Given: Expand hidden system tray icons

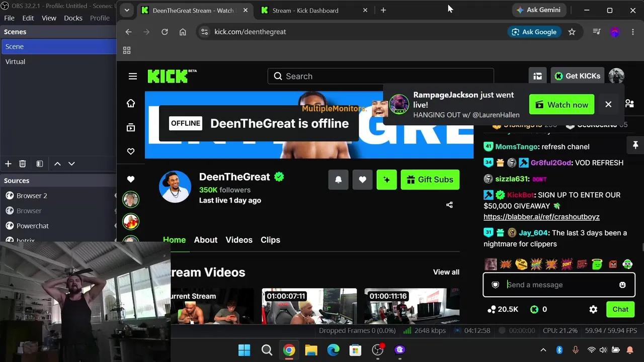Looking at the screenshot, I should (x=543, y=350).
